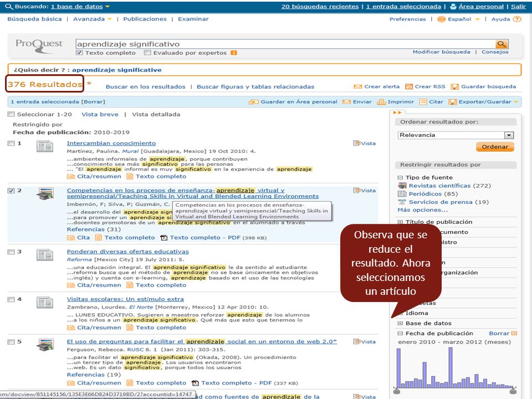532x399 pixels.
Task: Click the Borrar date filter icon
Action: point(514,334)
